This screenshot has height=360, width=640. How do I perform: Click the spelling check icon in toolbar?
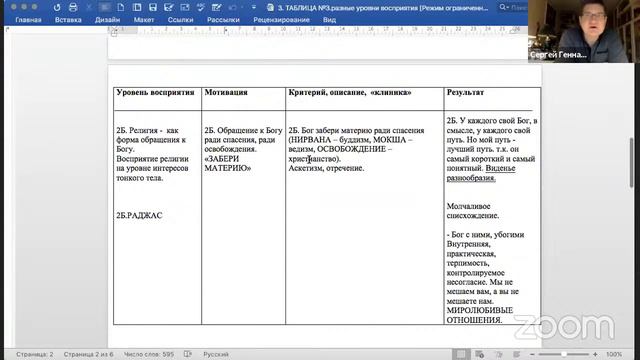point(200,7)
